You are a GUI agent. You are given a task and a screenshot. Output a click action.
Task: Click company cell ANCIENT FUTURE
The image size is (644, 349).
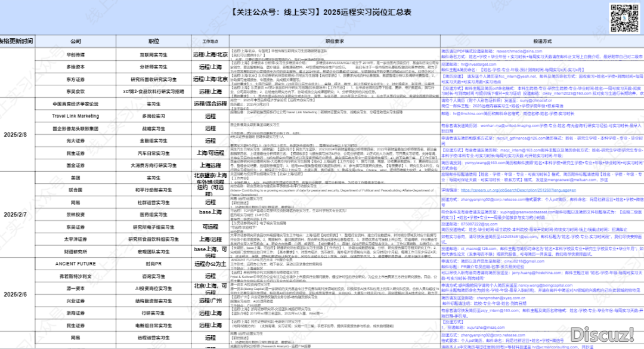(x=76, y=264)
